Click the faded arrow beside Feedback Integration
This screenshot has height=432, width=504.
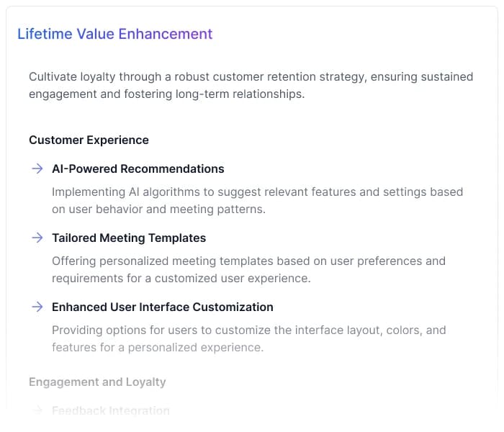(37, 410)
